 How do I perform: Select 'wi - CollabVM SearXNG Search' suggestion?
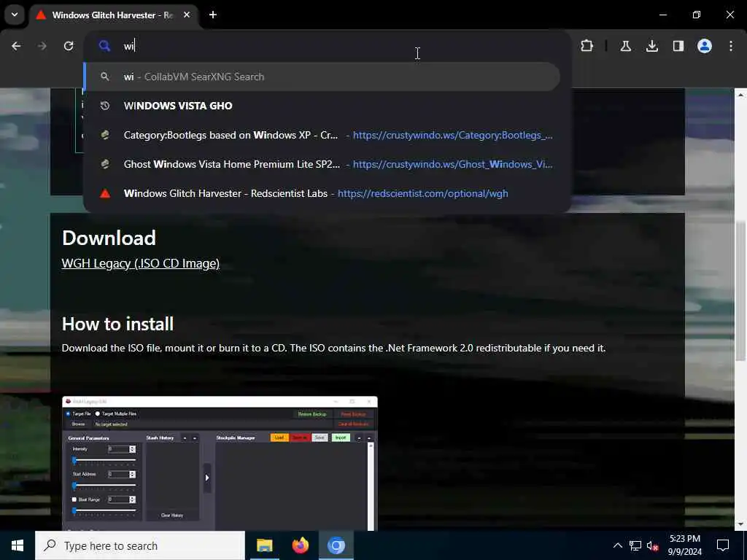pos(322,77)
